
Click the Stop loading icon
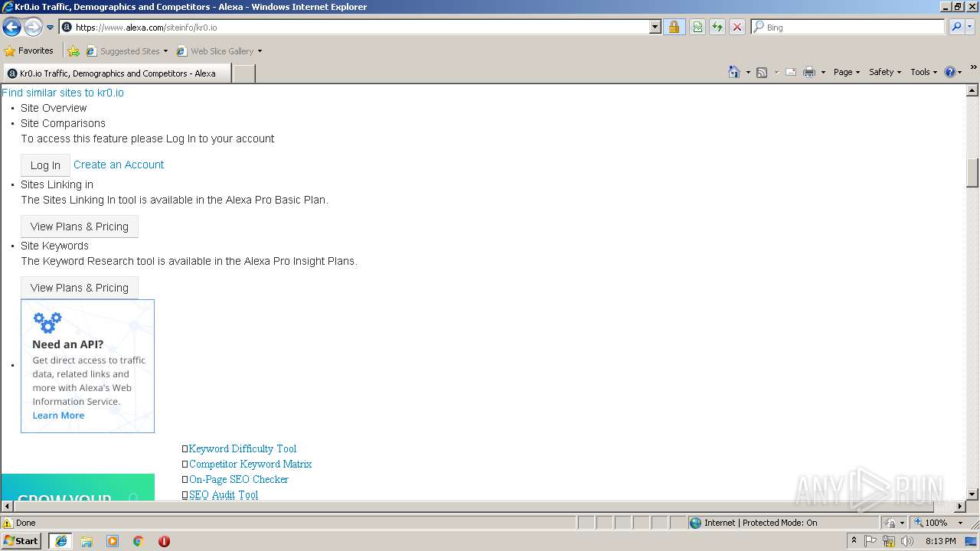(737, 27)
